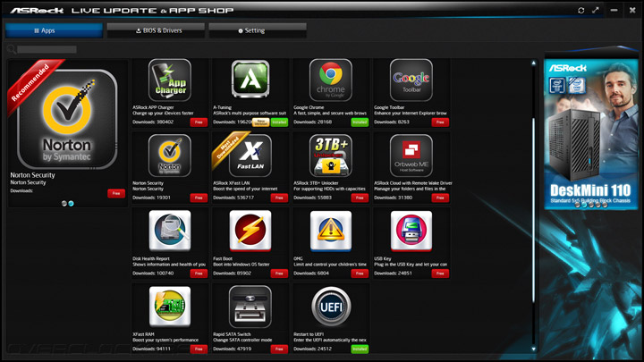Click the large recommended Norton icon
The height and width of the screenshot is (362, 644).
pos(67,119)
